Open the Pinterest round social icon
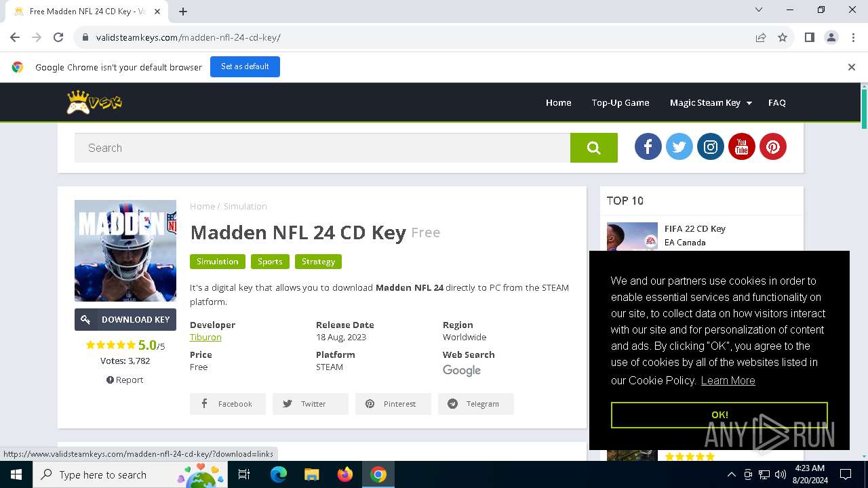 click(772, 147)
